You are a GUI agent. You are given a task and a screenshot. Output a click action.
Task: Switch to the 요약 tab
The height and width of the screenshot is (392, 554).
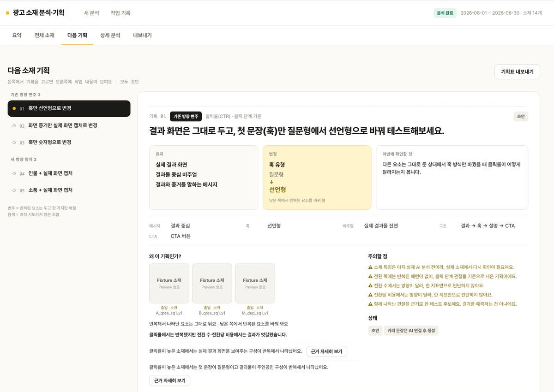click(17, 35)
